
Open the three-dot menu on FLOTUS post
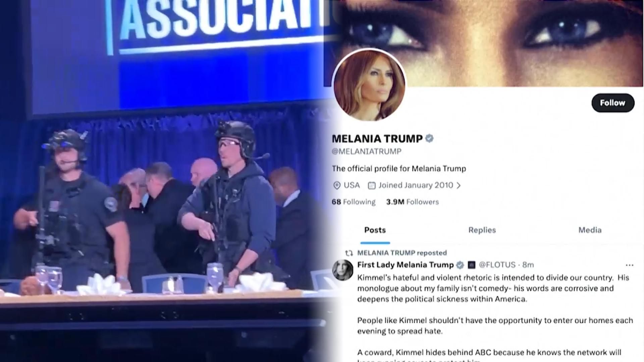pyautogui.click(x=630, y=265)
